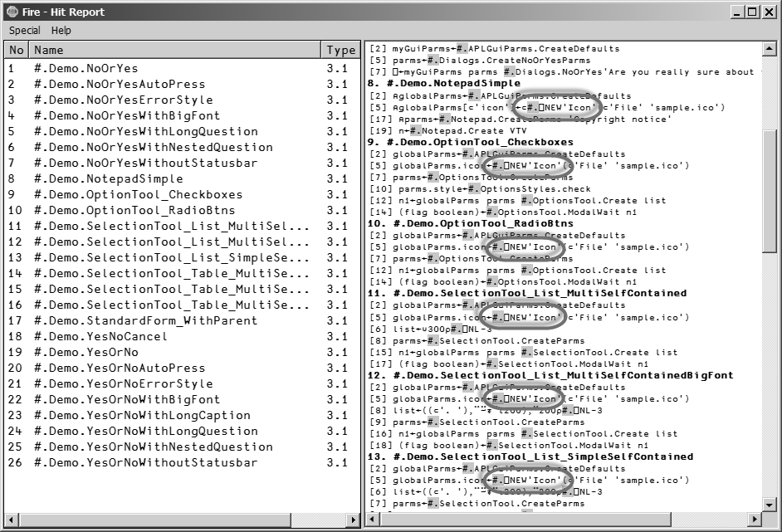
Task: Select #.Demo.YesOrNoAutoPress in the list
Action: (182, 368)
